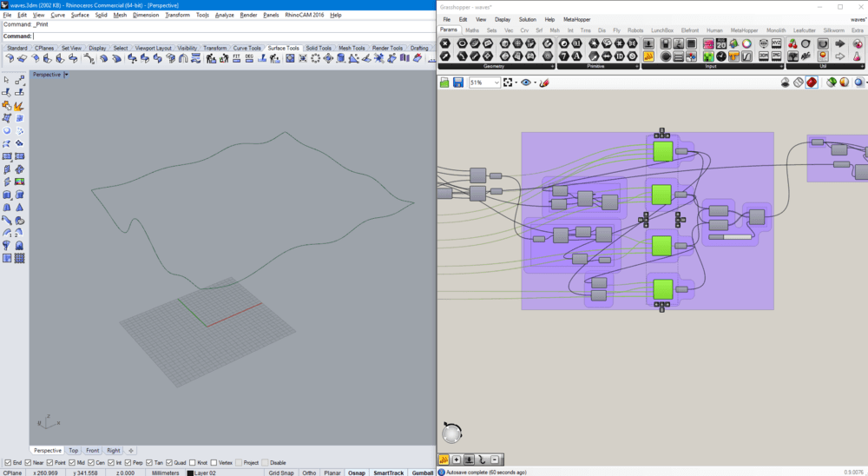The width and height of the screenshot is (868, 476).
Task: Click the graph mapper curve icon
Action: pyautogui.click(x=746, y=56)
